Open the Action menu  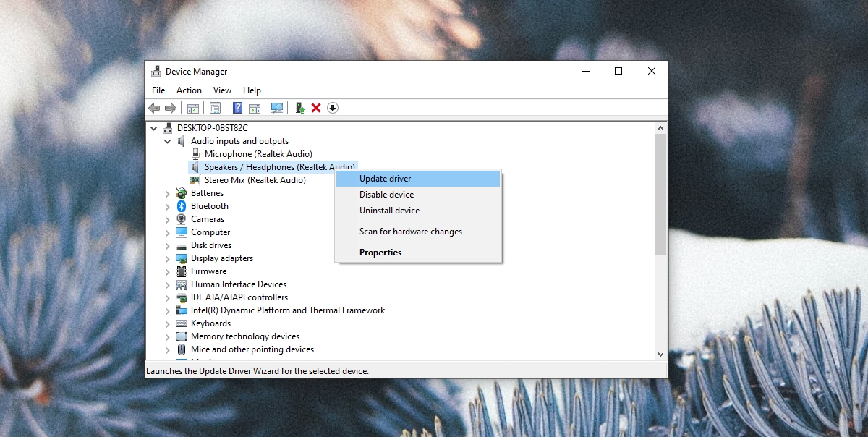coord(189,90)
